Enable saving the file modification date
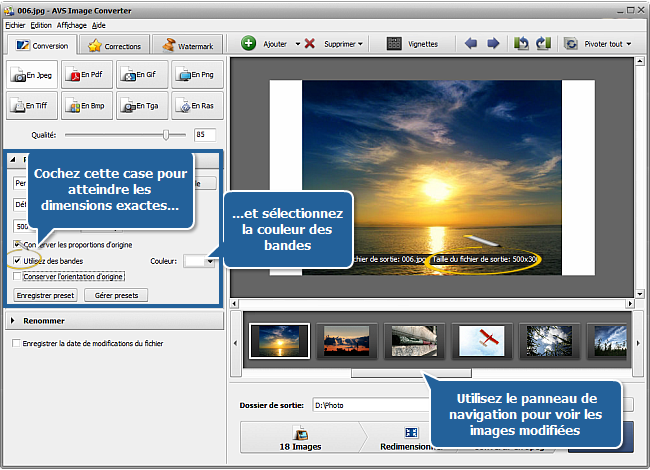 point(16,343)
